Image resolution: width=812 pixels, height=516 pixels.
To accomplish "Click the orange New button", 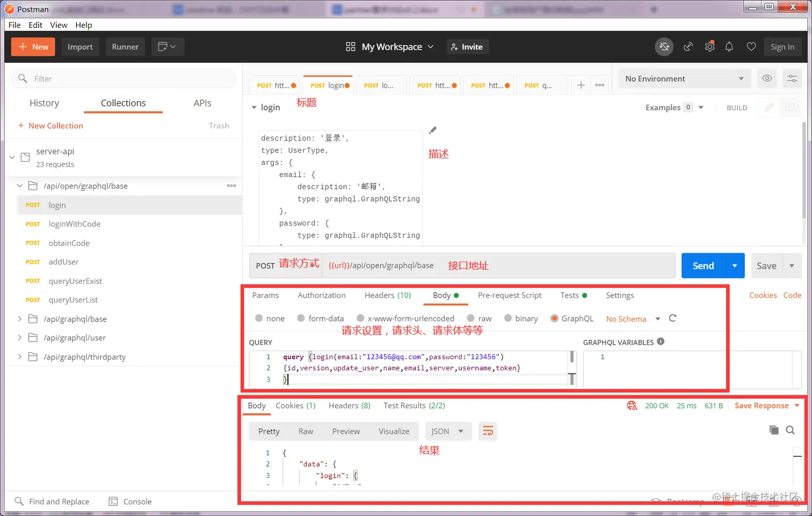I will click(33, 47).
